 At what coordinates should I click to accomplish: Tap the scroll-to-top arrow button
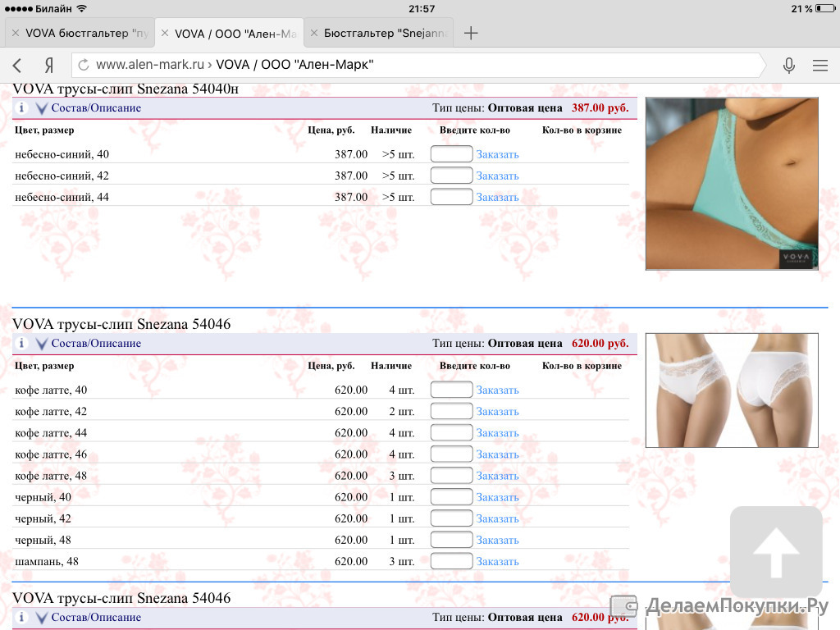point(776,550)
